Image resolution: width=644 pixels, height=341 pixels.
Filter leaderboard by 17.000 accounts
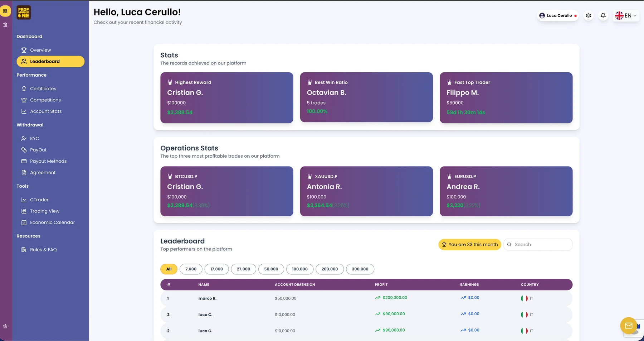[x=216, y=269]
